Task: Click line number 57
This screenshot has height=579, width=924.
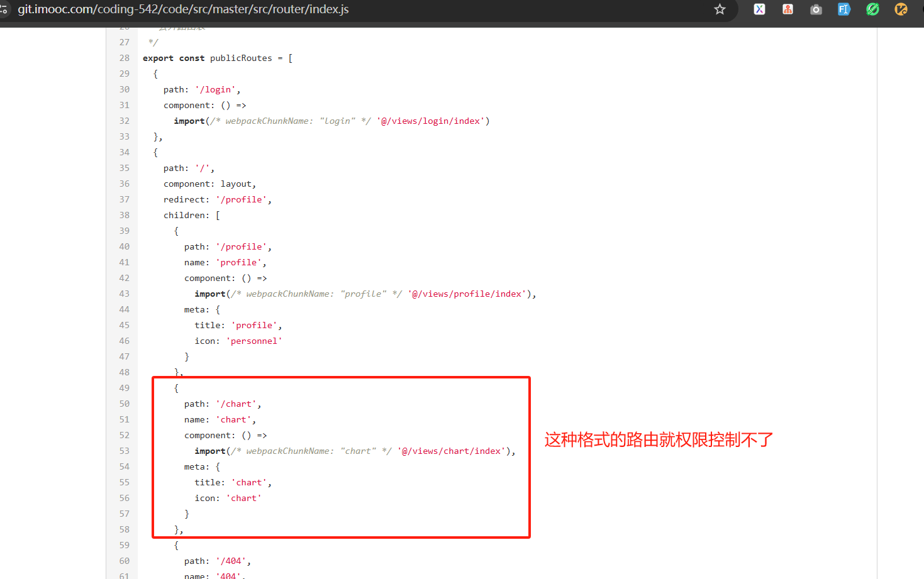Action: (125, 514)
